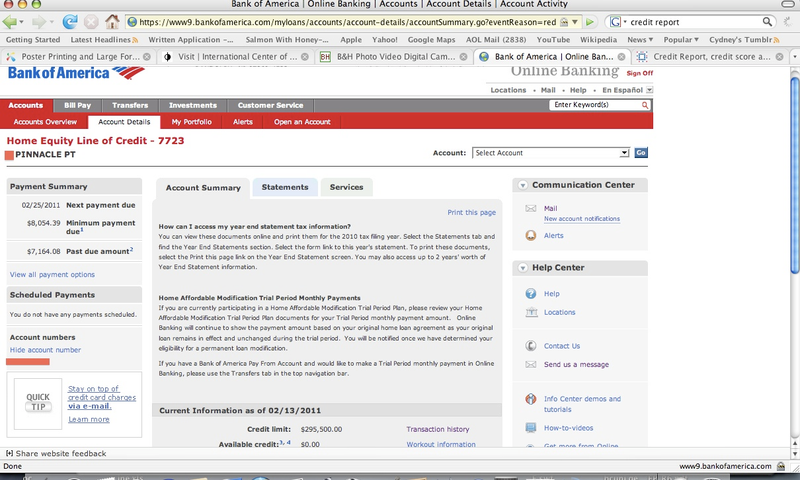
Task: Open the YouTube bookmark
Action: pyautogui.click(x=553, y=39)
